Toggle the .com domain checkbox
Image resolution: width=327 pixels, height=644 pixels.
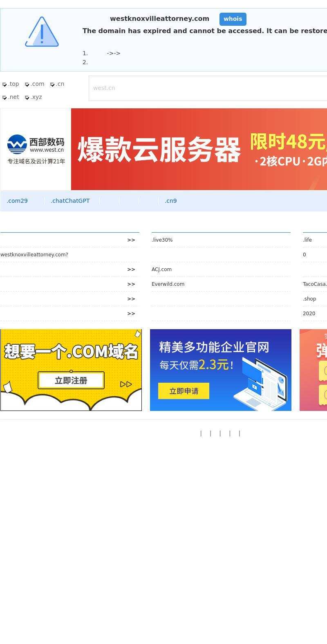click(27, 85)
